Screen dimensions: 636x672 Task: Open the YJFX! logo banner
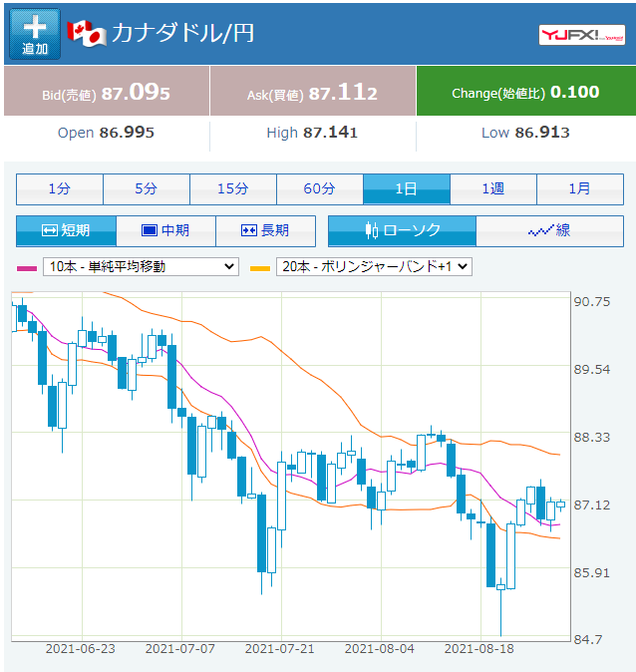(581, 35)
